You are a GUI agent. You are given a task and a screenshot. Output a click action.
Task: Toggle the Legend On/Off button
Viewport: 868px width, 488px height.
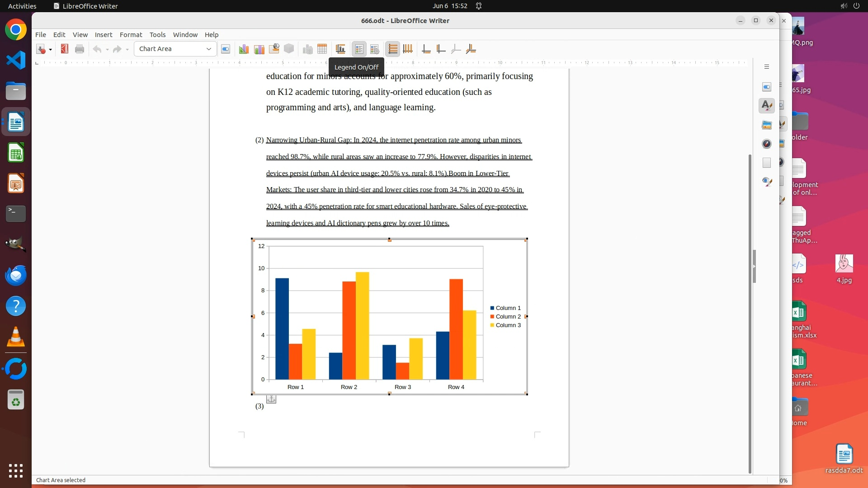(359, 49)
